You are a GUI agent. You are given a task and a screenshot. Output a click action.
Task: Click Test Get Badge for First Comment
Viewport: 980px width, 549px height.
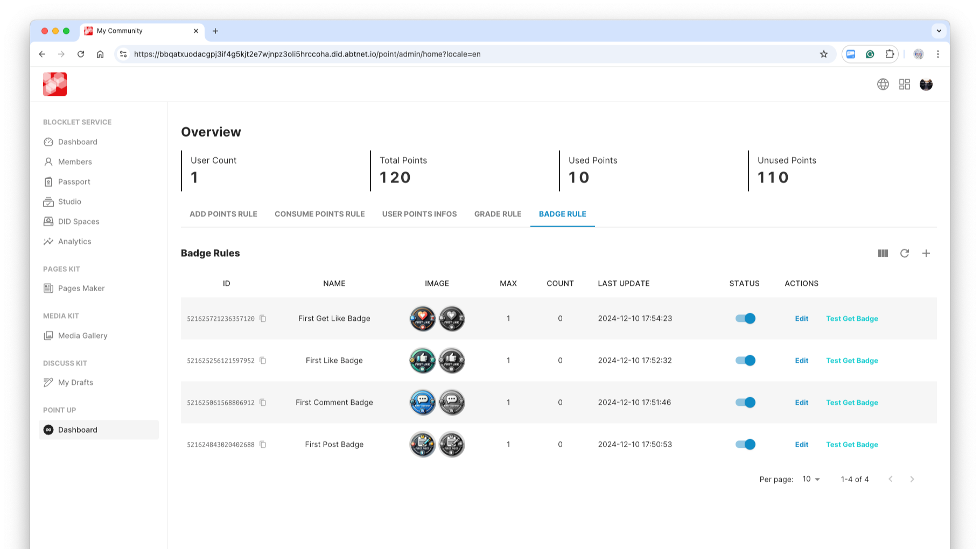point(852,403)
